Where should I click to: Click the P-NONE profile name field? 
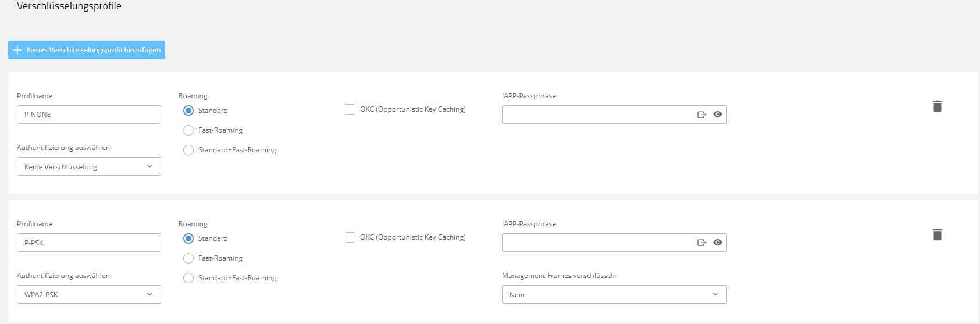[x=88, y=115]
